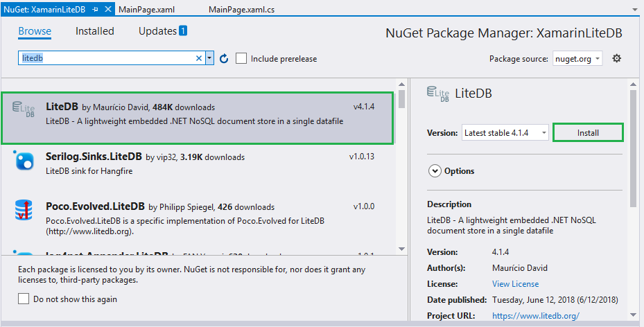This screenshot has height=327, width=644.
Task: Refresh the package search results
Action: (x=224, y=59)
